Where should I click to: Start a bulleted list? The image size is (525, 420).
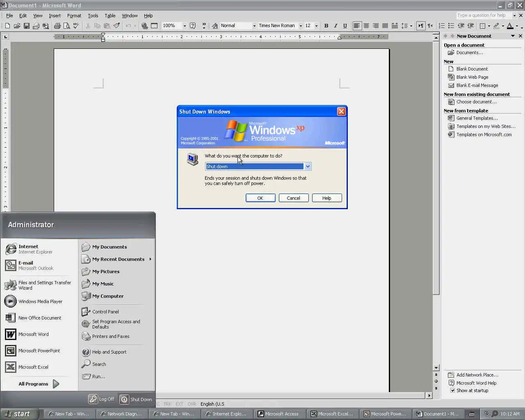pos(451,25)
